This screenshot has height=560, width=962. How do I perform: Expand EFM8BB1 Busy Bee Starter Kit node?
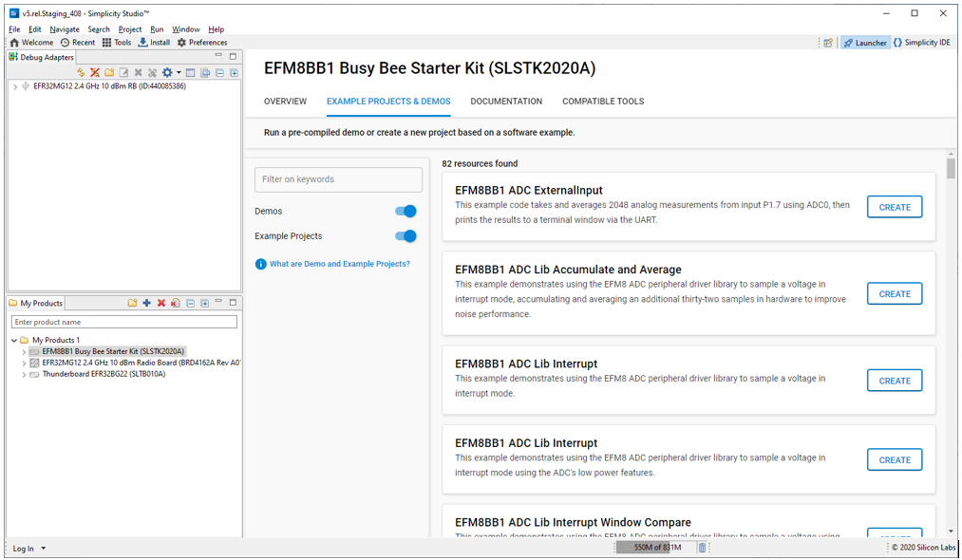pos(24,352)
